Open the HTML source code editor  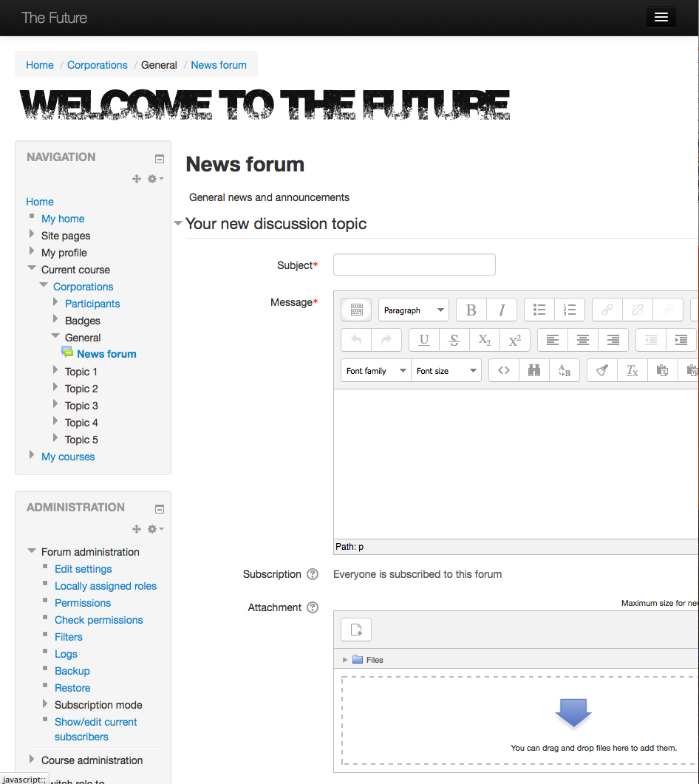pyautogui.click(x=504, y=370)
